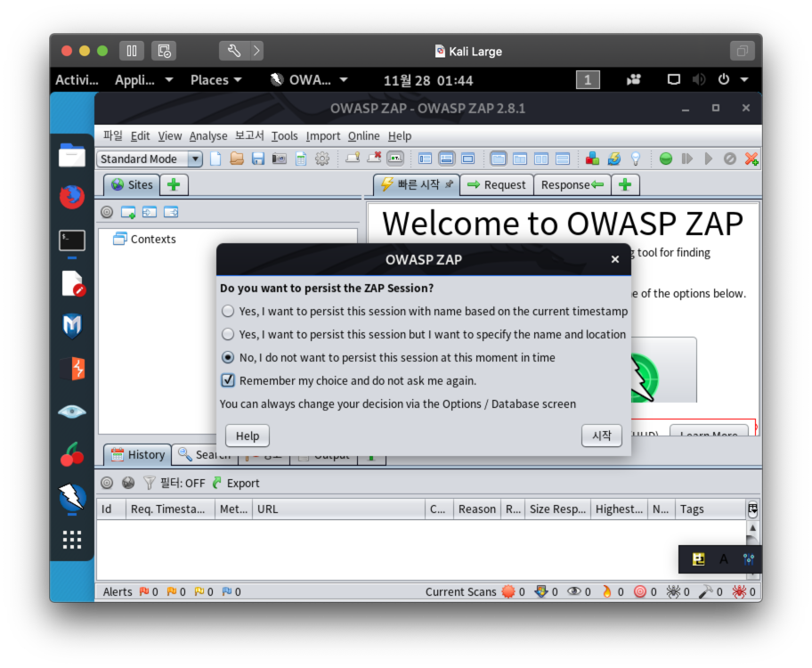This screenshot has width=812, height=668.
Task: Open the Online menu
Action: pos(363,135)
